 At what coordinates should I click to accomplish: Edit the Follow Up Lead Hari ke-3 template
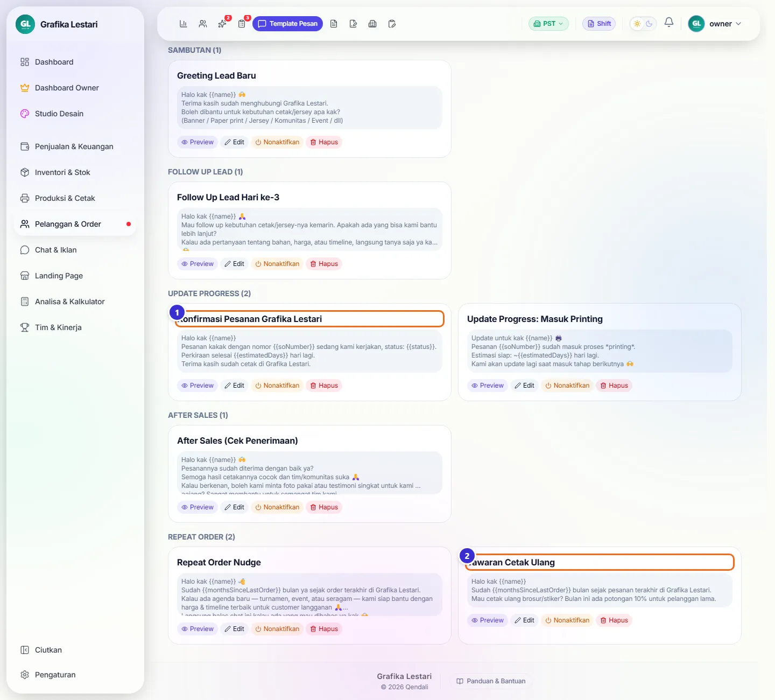pos(234,264)
